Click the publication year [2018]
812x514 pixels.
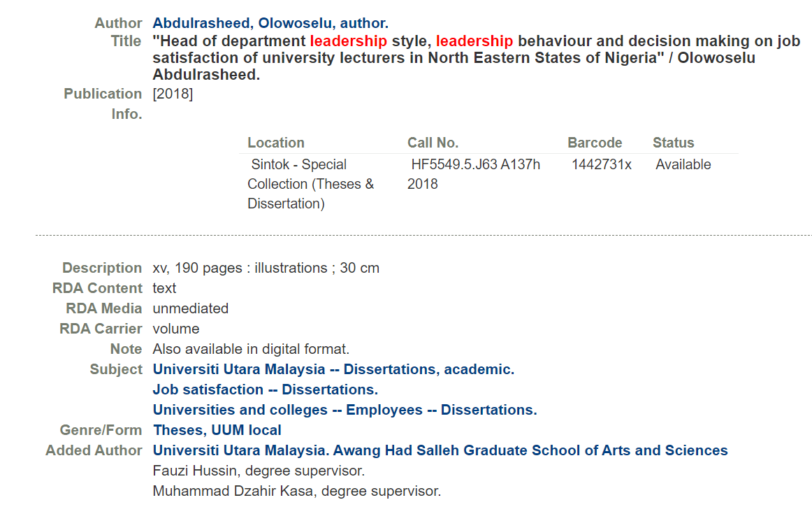pyautogui.click(x=173, y=94)
